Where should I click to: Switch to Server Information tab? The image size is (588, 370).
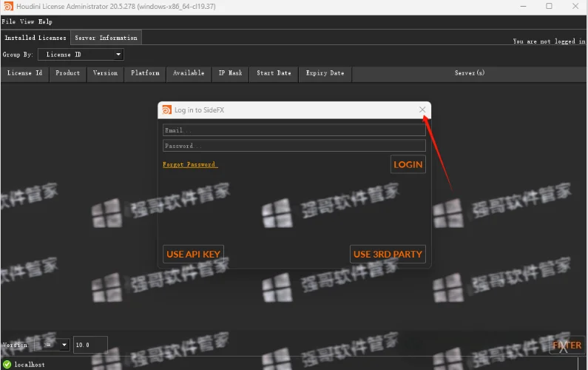pos(106,38)
